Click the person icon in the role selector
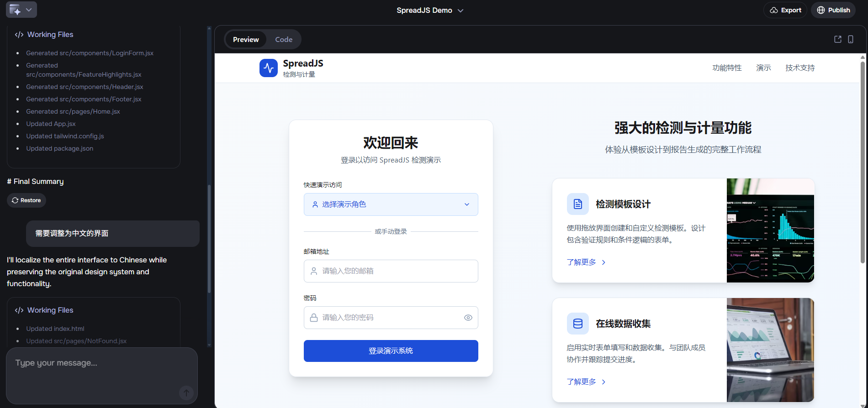This screenshot has height=408, width=868. [315, 204]
